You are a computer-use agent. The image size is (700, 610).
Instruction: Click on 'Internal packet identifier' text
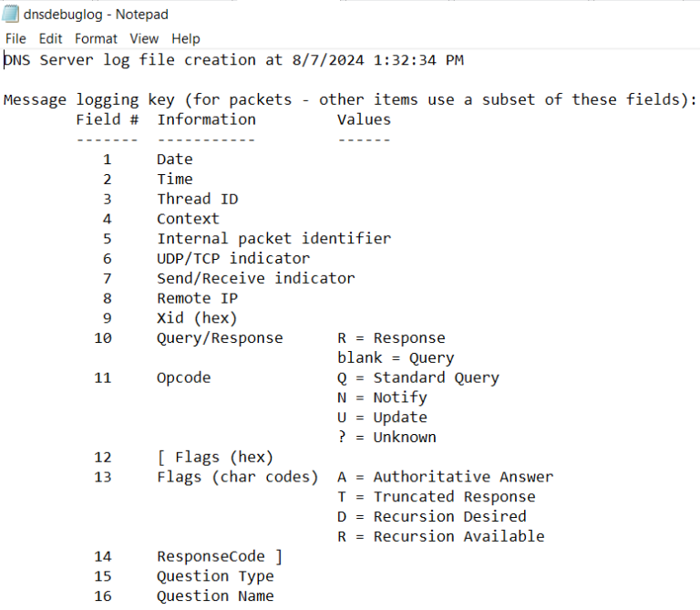(x=273, y=239)
